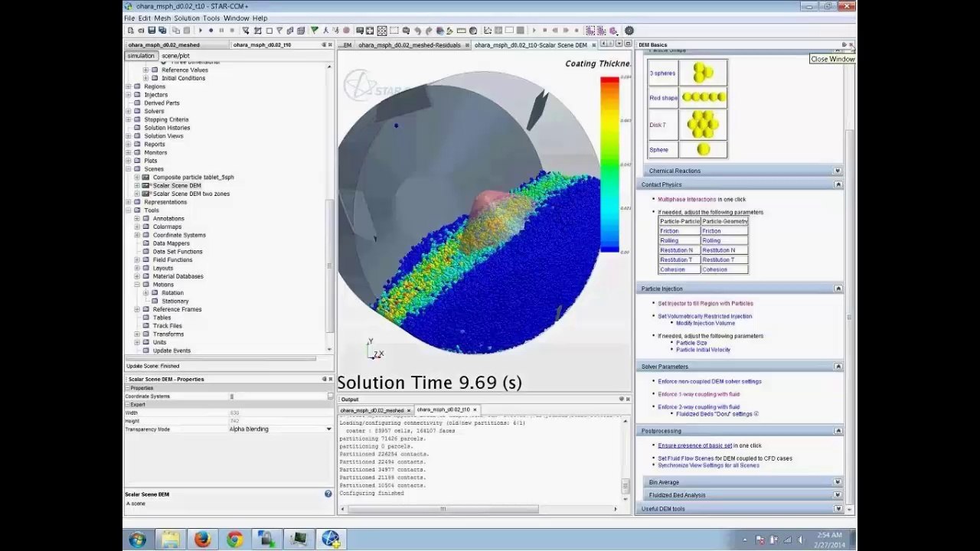Screen dimensions: 980x551
Task: Click the plot chart toolbar icon
Action: coord(488,31)
